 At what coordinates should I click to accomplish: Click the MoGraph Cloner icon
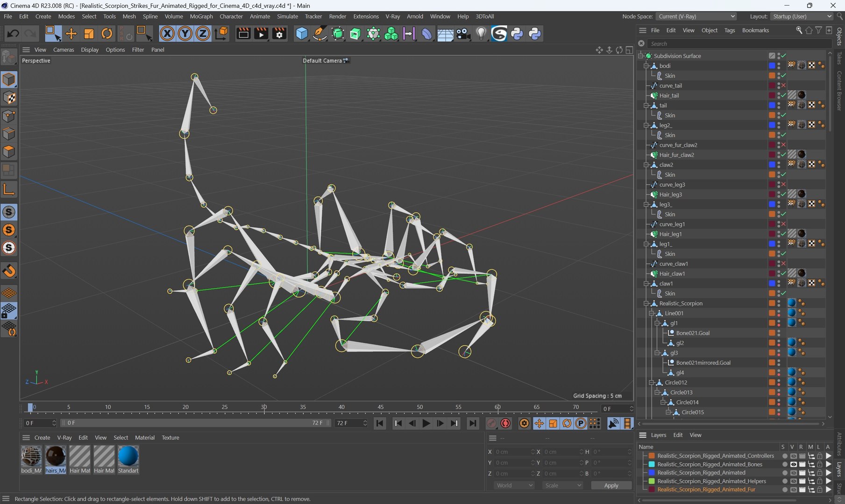[x=391, y=34]
